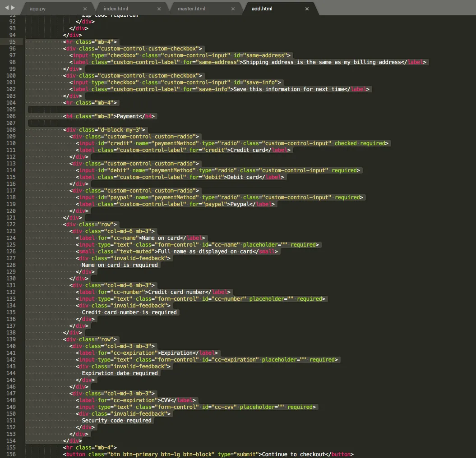
Task: Click id="debit" attribute on line 114
Action: pos(114,170)
